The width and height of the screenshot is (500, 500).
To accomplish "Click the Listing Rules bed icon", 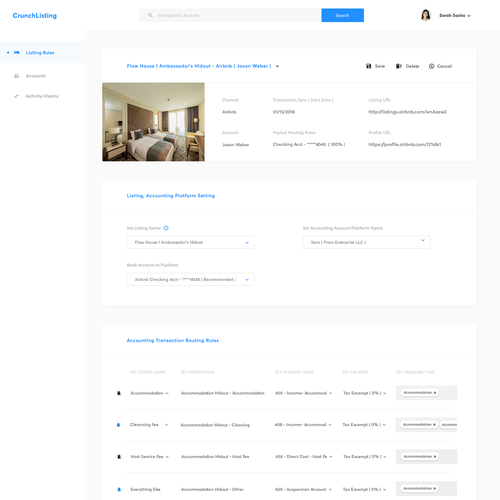I will 17,53.
